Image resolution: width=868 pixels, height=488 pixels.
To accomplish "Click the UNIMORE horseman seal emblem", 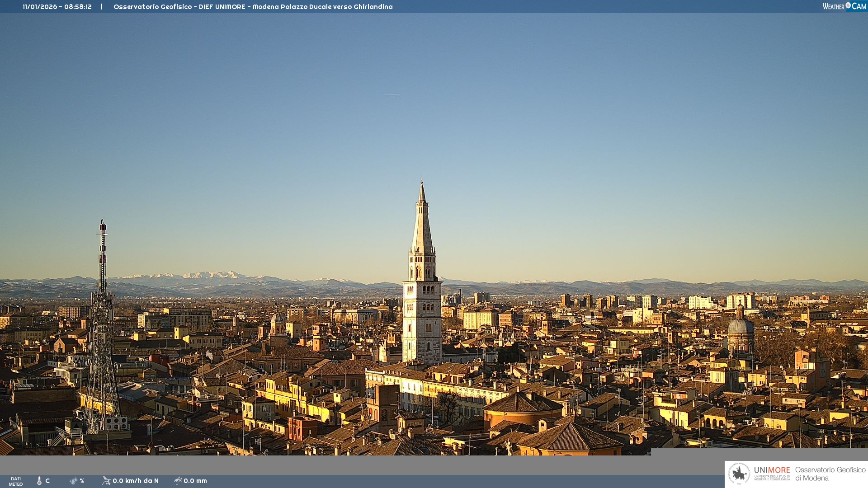I will pos(739,474).
